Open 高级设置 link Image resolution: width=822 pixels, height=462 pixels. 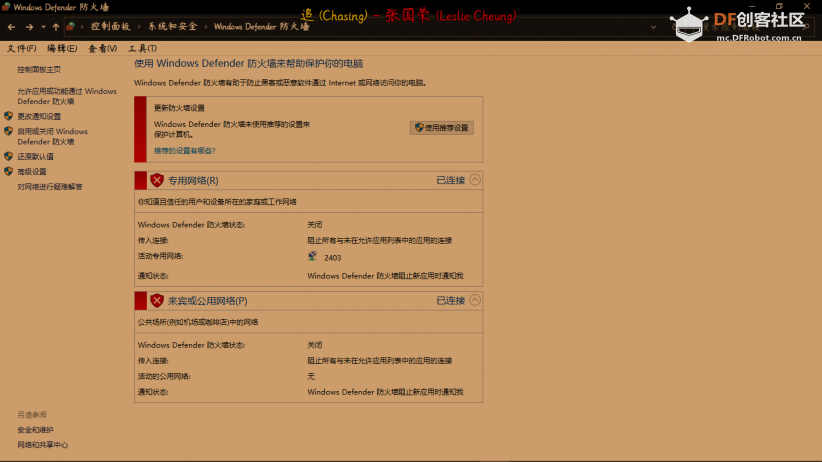click(31, 171)
